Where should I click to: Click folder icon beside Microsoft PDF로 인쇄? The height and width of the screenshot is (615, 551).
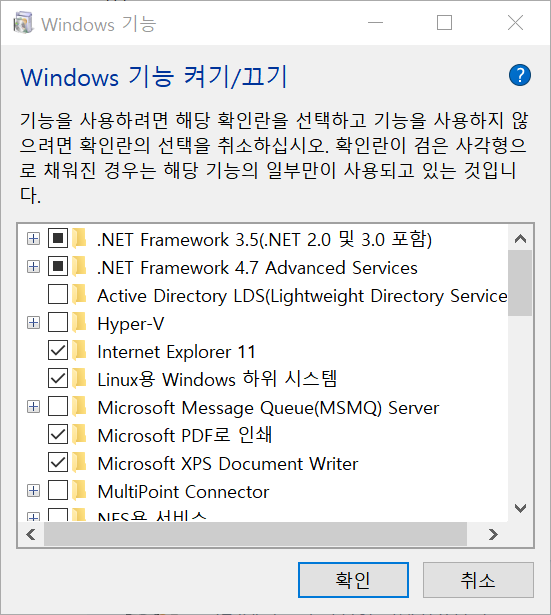pyautogui.click(x=80, y=435)
